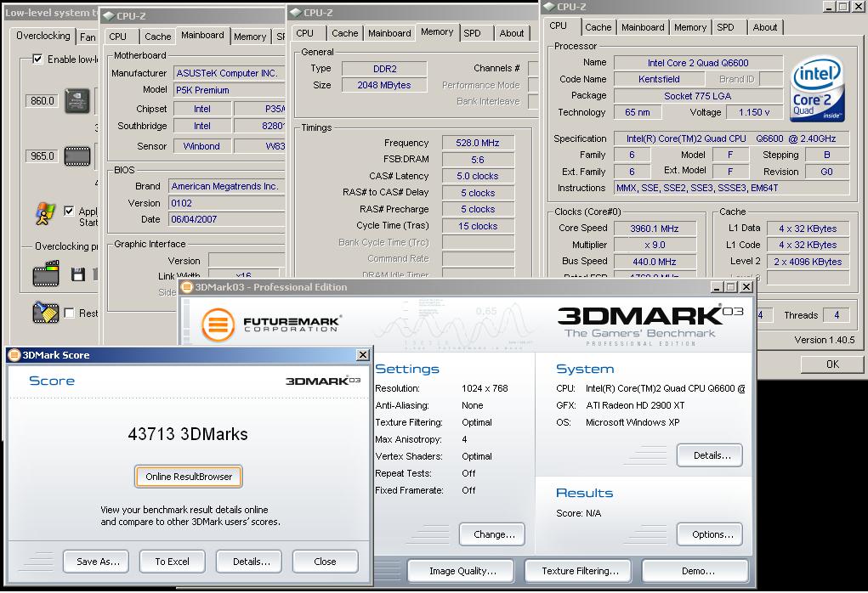Click the floppy disk save profile icon
Image resolution: width=868 pixels, height=593 pixels.
(x=78, y=274)
